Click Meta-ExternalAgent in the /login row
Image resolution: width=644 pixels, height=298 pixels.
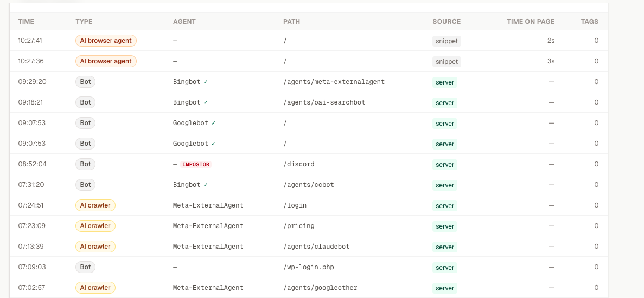(208, 205)
